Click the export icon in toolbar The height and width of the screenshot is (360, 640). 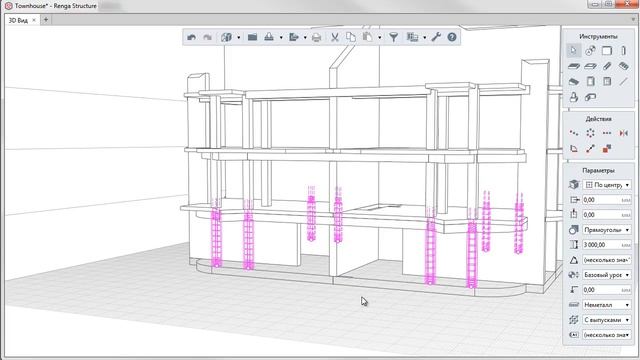pos(293,37)
